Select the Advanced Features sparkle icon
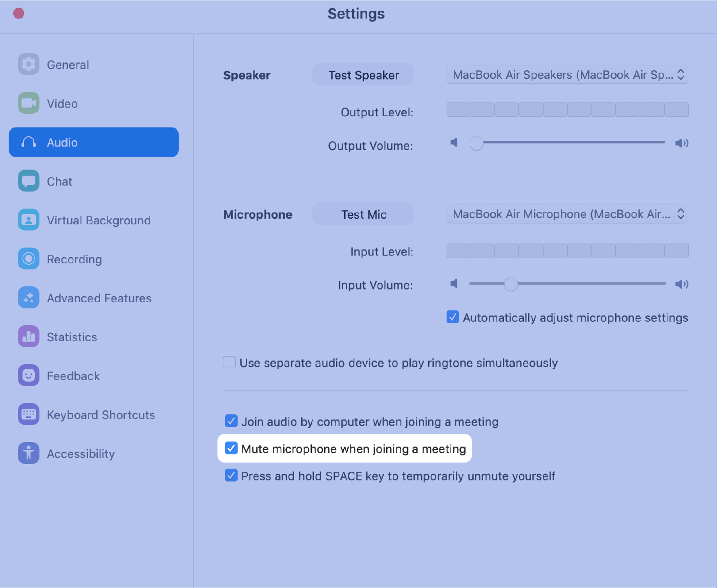 pyautogui.click(x=29, y=298)
